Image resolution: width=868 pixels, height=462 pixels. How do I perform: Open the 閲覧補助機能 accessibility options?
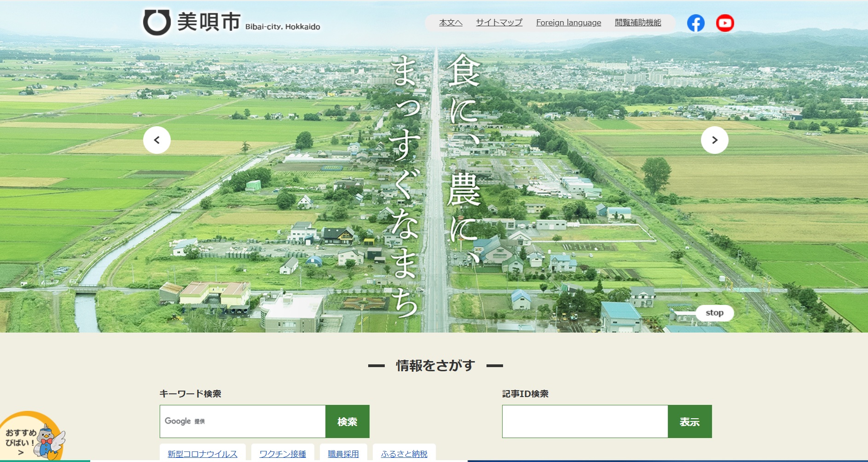639,22
